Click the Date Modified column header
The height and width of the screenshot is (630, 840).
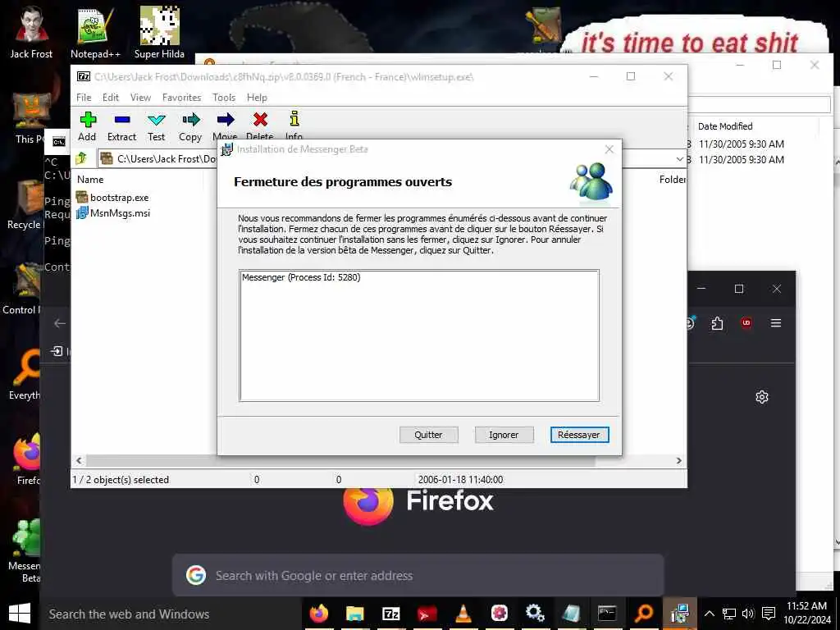pos(725,126)
